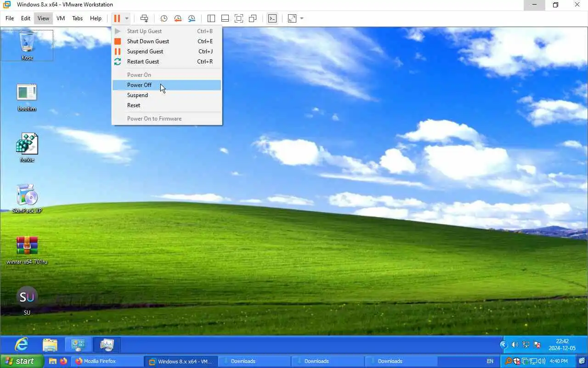The height and width of the screenshot is (368, 588).
Task: Toggle the library sidebar panel
Action: tap(211, 18)
